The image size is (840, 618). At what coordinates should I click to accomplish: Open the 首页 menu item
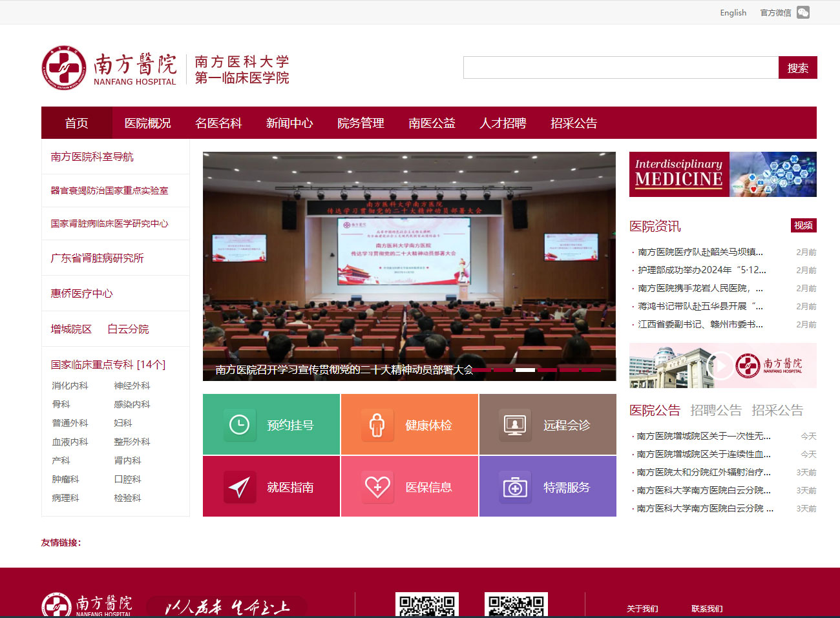point(77,123)
